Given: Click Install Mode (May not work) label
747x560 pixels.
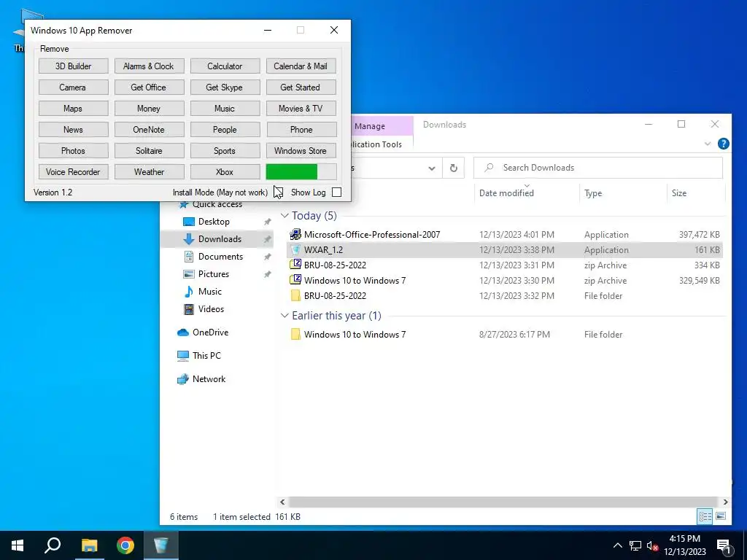Looking at the screenshot, I should click(220, 192).
